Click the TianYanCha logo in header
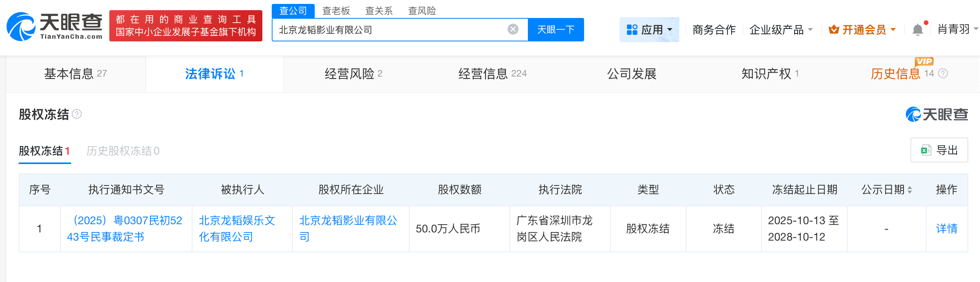The width and height of the screenshot is (980, 282). (x=55, y=26)
